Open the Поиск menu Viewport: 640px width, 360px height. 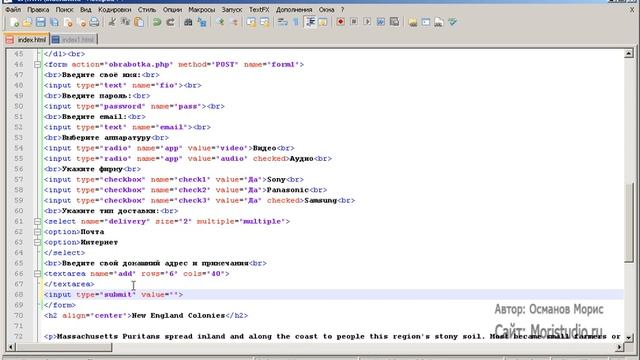click(x=64, y=9)
